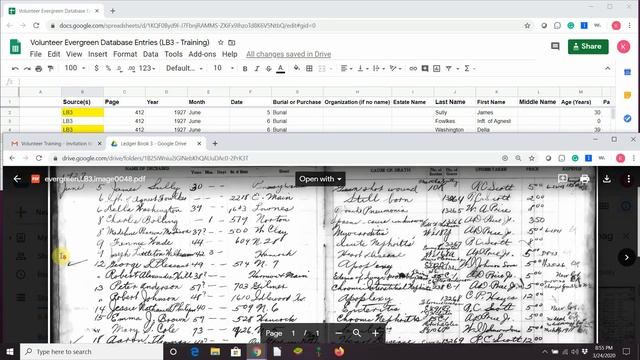Click the Drive window address bar
Screen dimensions: 640x360
click(x=278, y=158)
